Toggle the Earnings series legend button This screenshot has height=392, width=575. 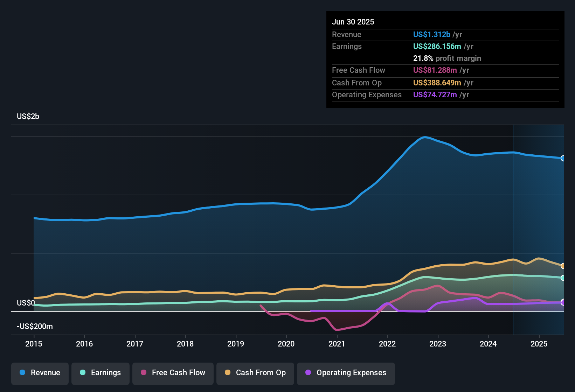pyautogui.click(x=101, y=374)
